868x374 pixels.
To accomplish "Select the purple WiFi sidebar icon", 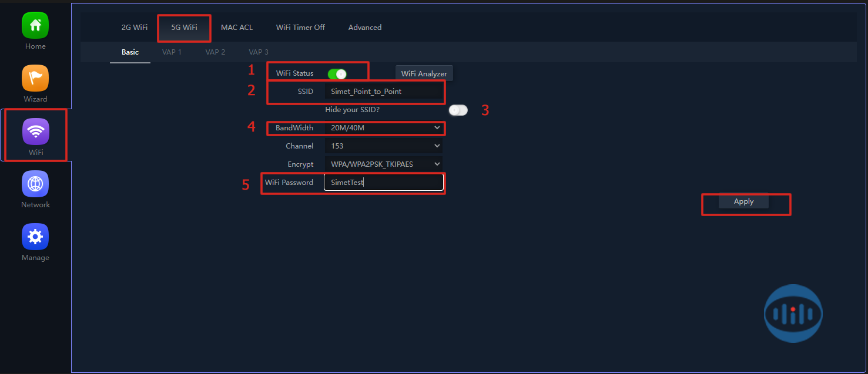I will click(35, 132).
